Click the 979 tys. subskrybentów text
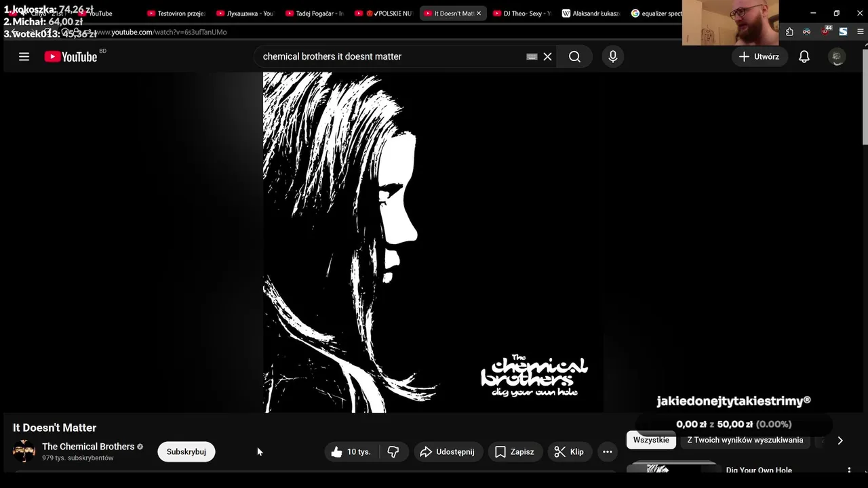868x488 pixels. pos(78,458)
